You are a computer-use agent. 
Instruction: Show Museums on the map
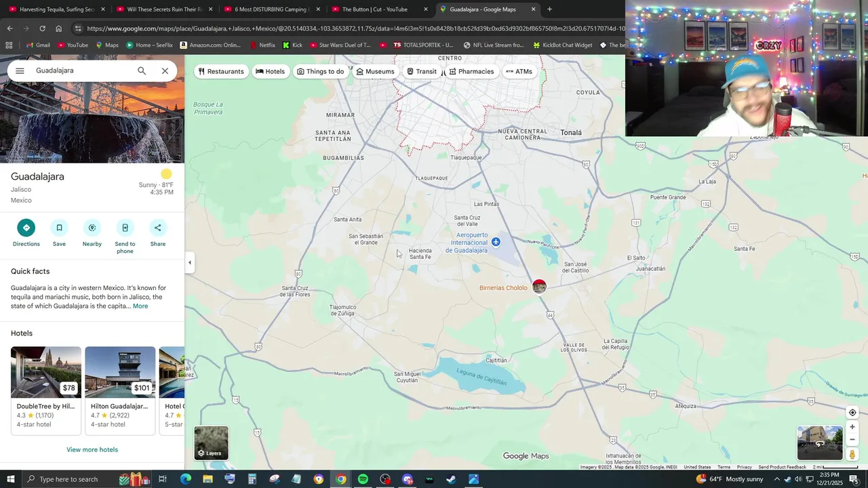click(375, 71)
